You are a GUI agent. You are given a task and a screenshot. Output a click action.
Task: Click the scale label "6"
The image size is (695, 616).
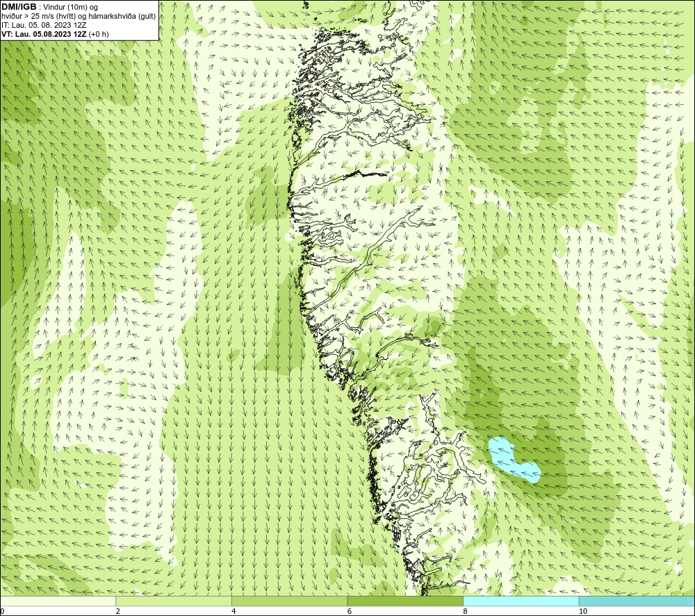(350, 611)
